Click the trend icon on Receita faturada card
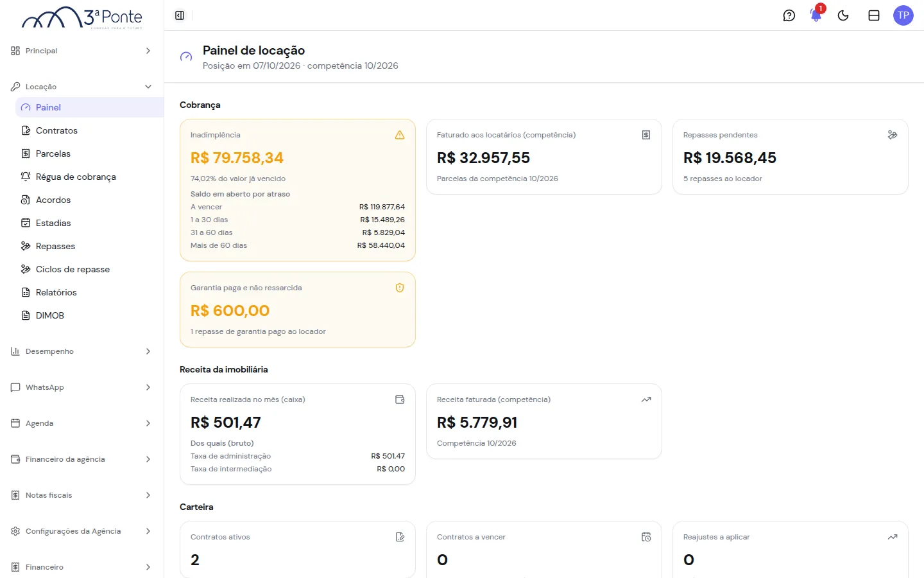The image size is (924, 578). 646,399
